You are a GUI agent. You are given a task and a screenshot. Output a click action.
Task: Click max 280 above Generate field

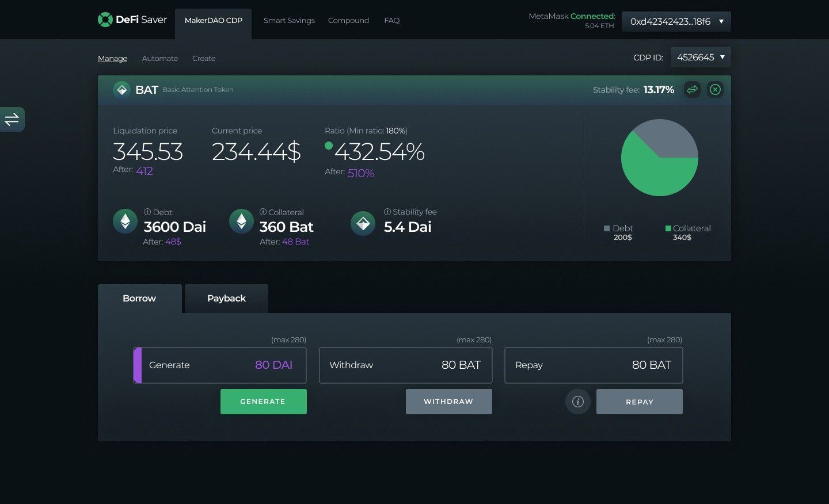pyautogui.click(x=288, y=339)
